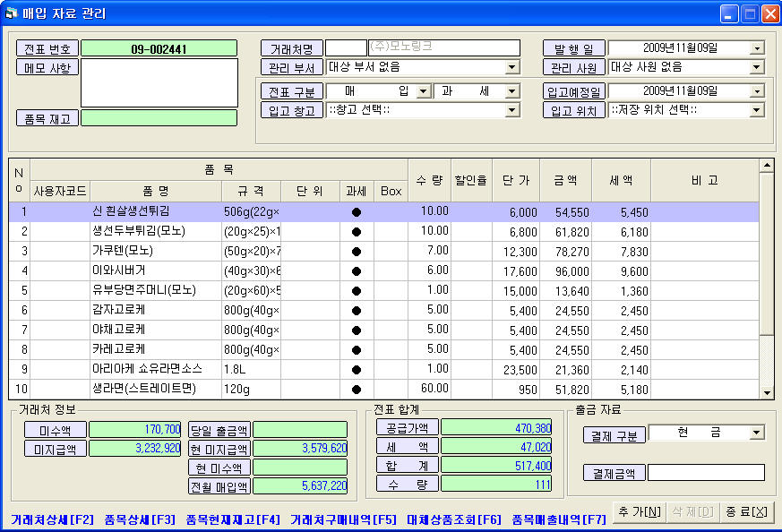Click the 종료[X] button
The height and width of the screenshot is (532, 782).
746,511
